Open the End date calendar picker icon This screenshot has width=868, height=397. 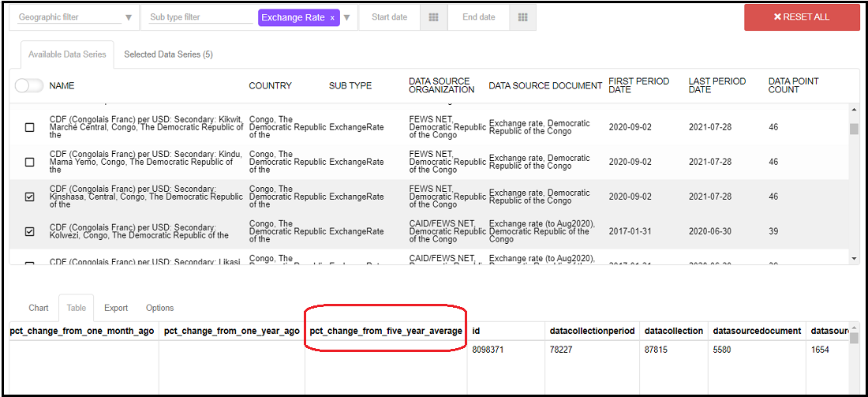point(522,17)
